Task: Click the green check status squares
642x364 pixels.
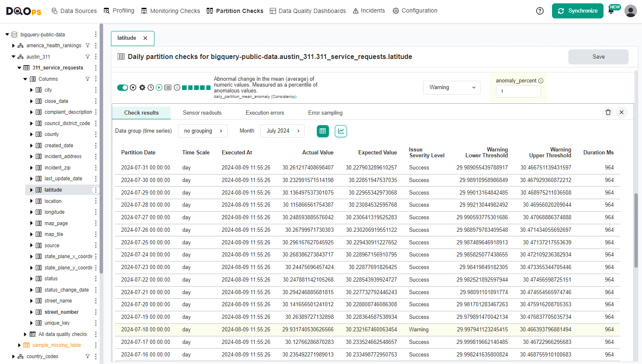Action: [x=197, y=87]
